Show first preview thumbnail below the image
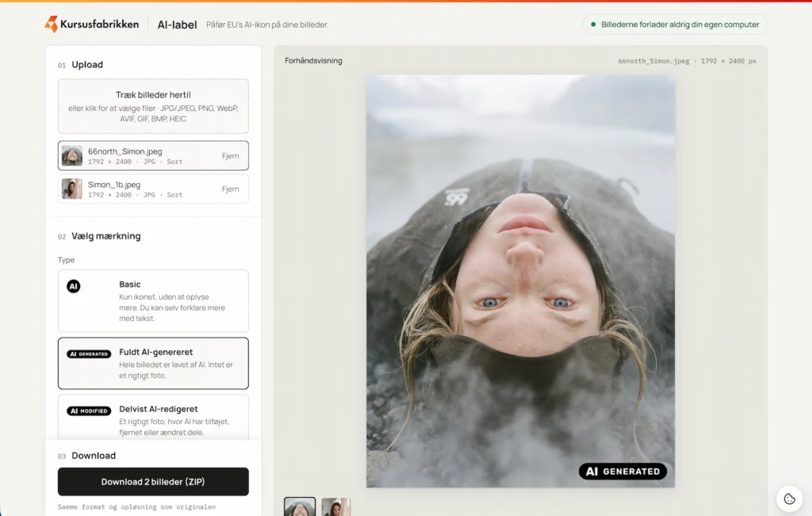The image size is (812, 516). click(299, 506)
